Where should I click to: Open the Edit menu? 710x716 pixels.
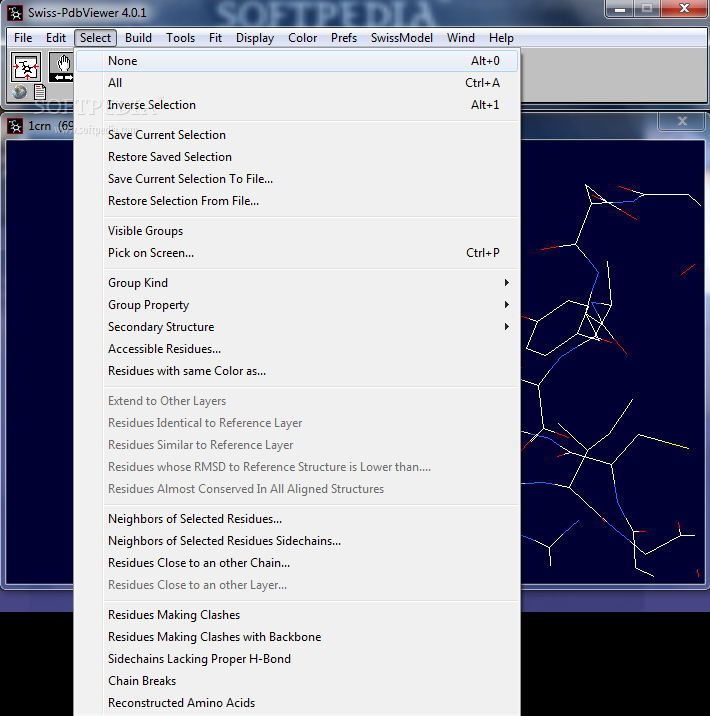click(56, 38)
